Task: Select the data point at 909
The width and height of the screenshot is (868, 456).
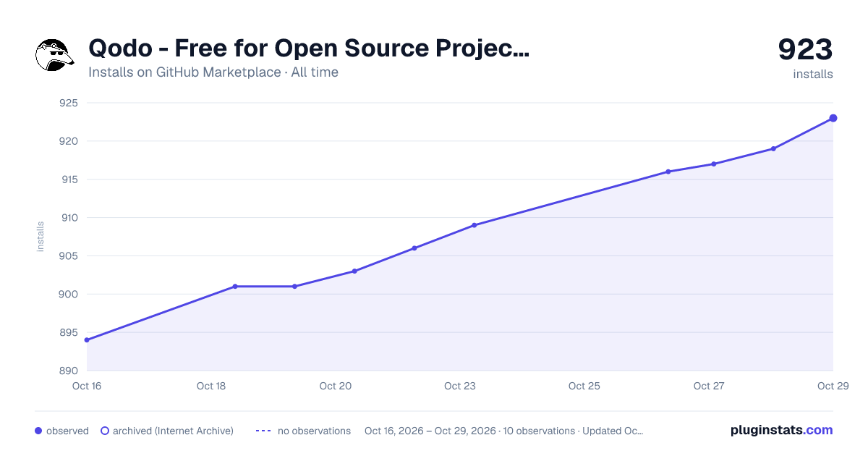Action: 475,225
